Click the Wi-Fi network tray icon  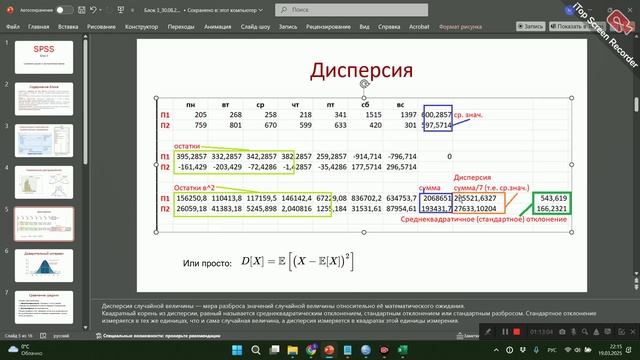pyautogui.click(x=567, y=350)
